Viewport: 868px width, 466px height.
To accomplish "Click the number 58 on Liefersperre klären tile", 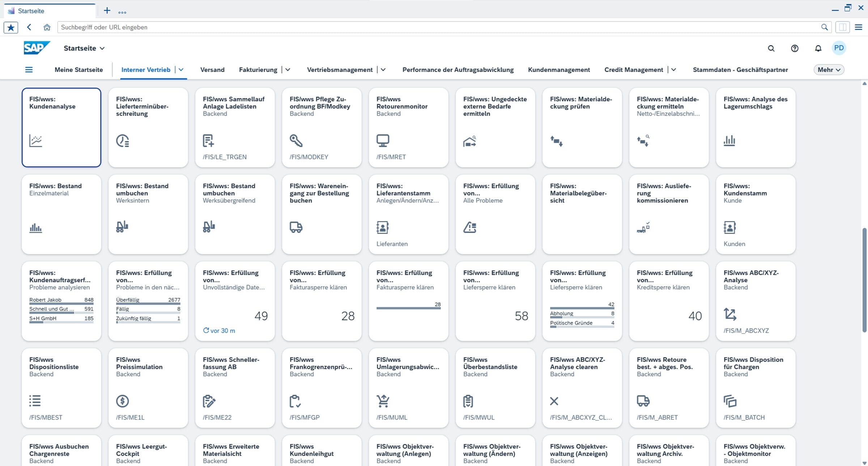I will [x=521, y=316].
